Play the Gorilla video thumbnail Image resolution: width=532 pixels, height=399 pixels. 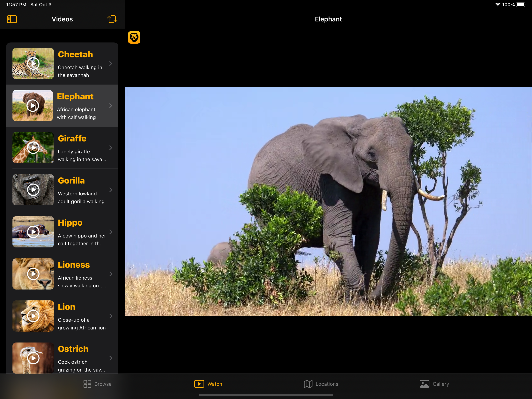(33, 190)
